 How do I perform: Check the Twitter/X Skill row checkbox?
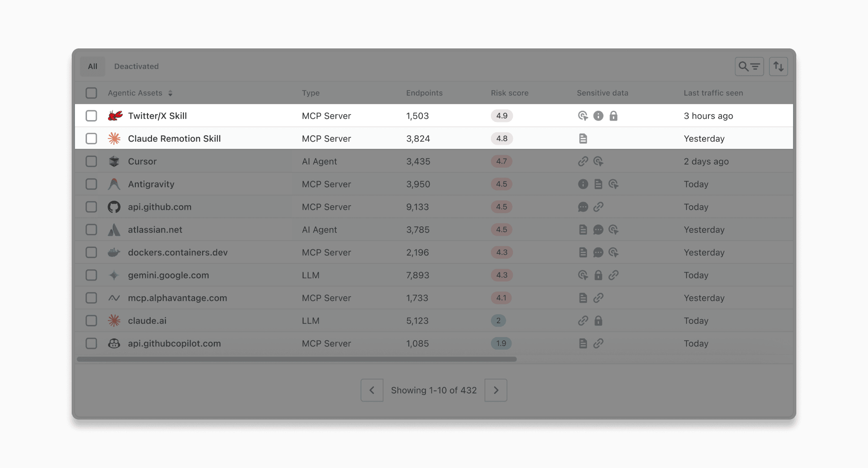point(91,116)
